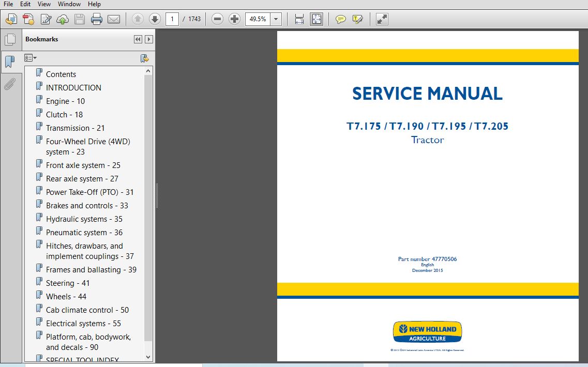588x367 pixels.
Task: Go to next page arrow icon
Action: click(155, 19)
